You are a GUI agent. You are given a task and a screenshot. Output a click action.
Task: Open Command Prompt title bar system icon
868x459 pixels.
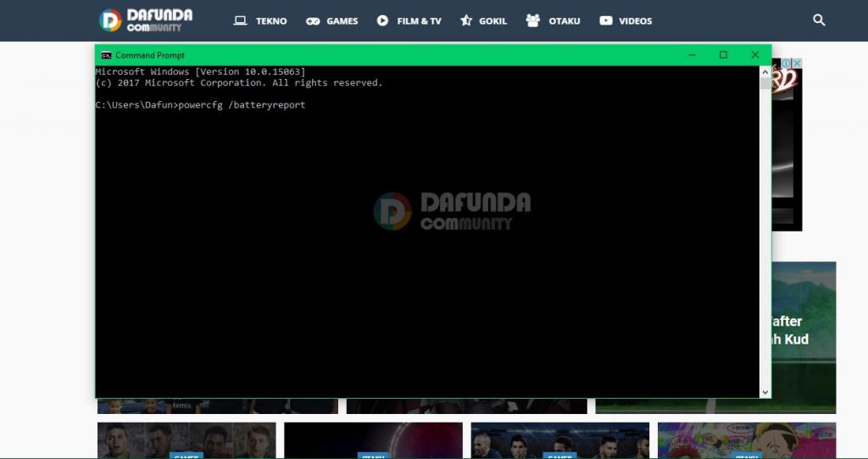106,55
